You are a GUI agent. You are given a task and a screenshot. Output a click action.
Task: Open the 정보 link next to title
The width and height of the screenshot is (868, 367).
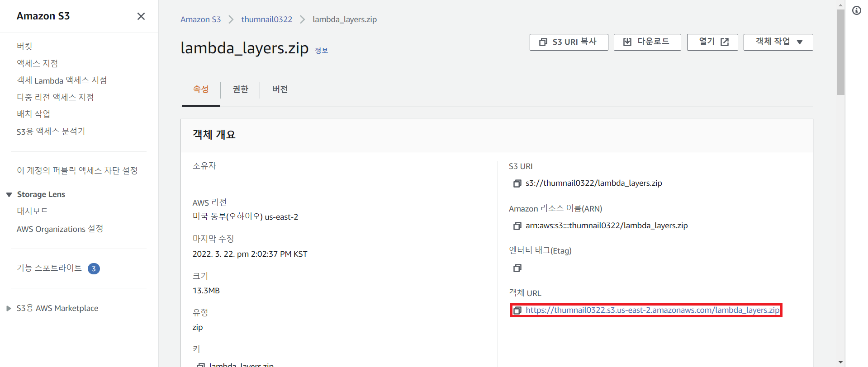pyautogui.click(x=321, y=50)
